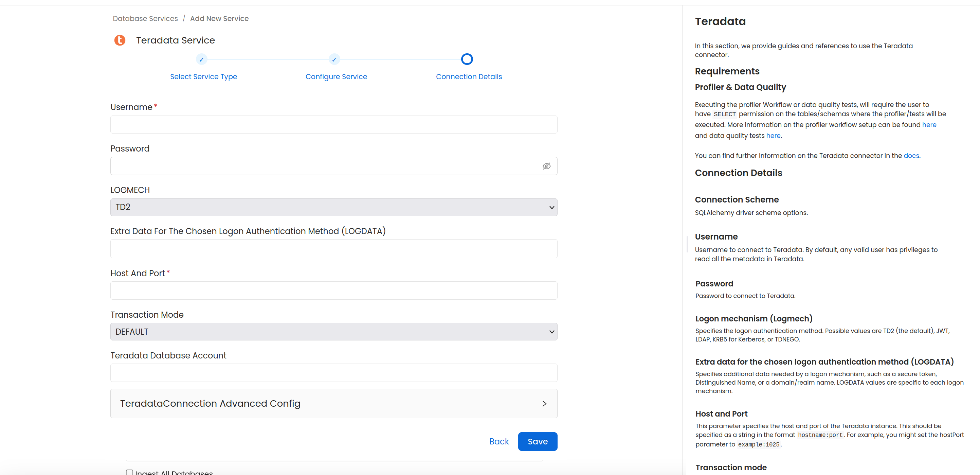This screenshot has width=980, height=475.
Task: Click the Connection Details step circle
Action: point(467,59)
